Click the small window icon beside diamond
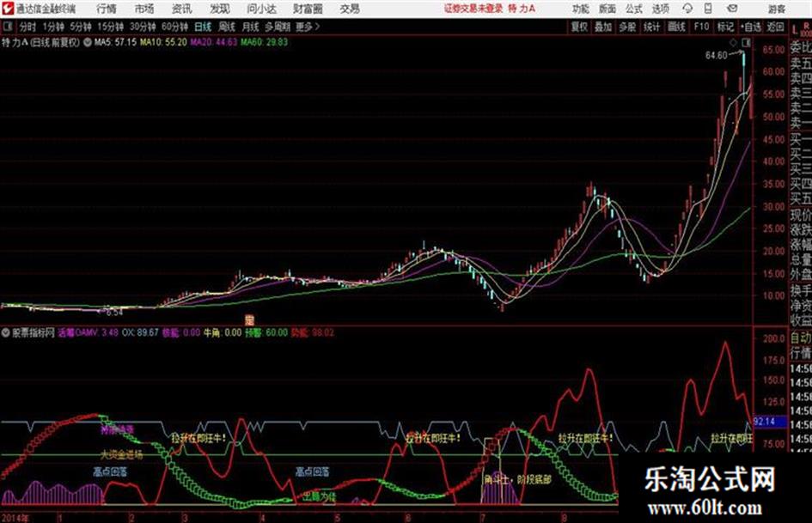 746,42
